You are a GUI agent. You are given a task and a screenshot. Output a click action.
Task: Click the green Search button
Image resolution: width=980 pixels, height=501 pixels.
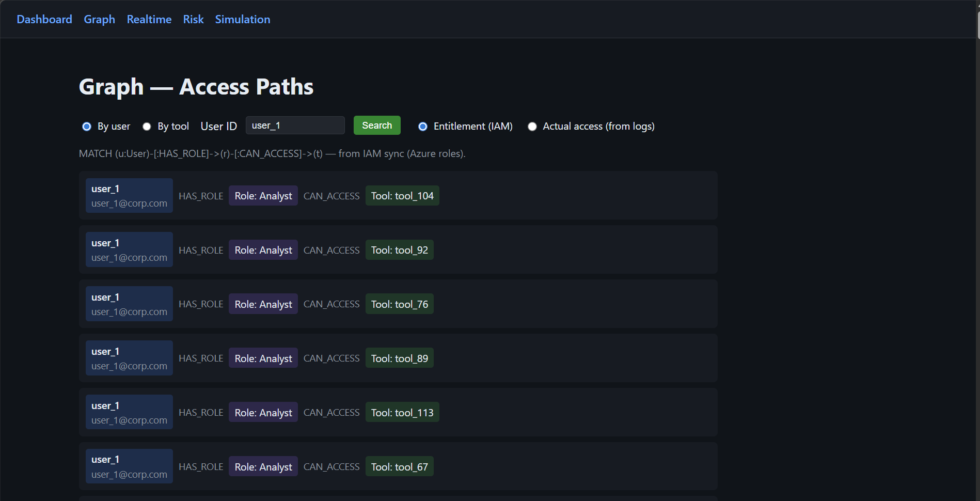coord(377,125)
